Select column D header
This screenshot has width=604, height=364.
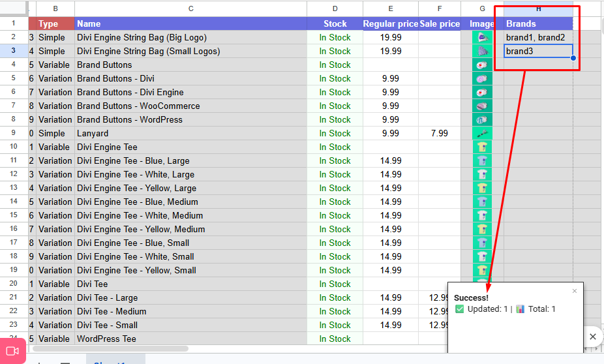tap(335, 8)
